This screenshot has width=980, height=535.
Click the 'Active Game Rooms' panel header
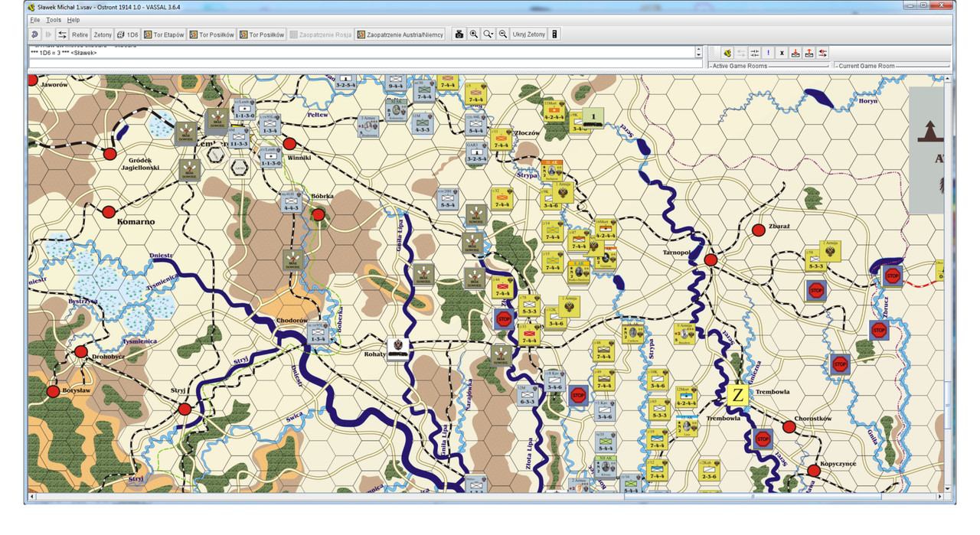(740, 66)
